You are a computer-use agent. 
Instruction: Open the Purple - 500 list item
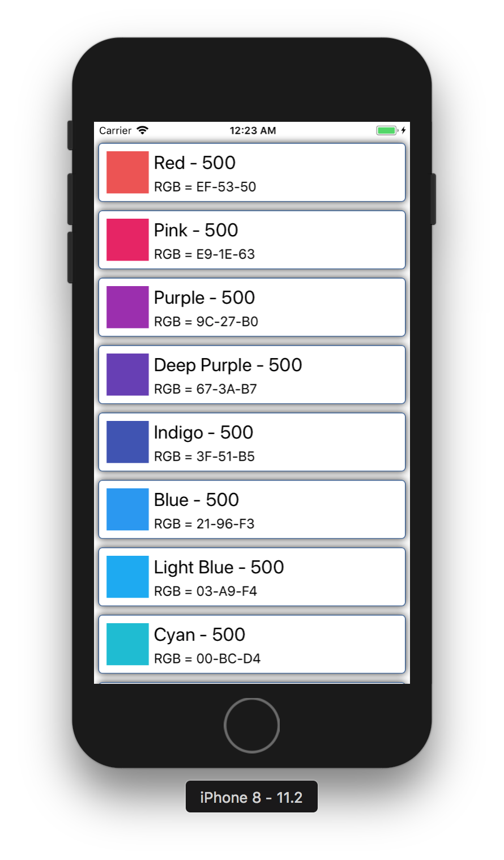click(x=252, y=307)
